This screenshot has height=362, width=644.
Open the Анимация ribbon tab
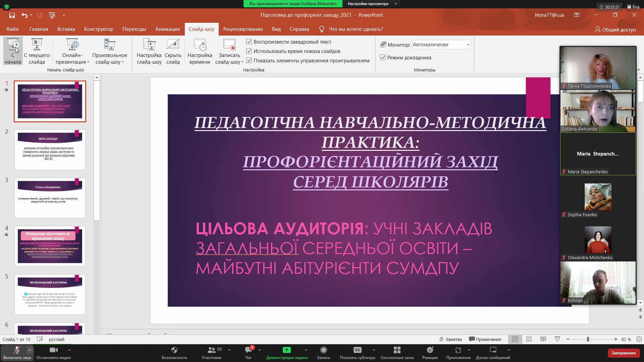(x=167, y=29)
